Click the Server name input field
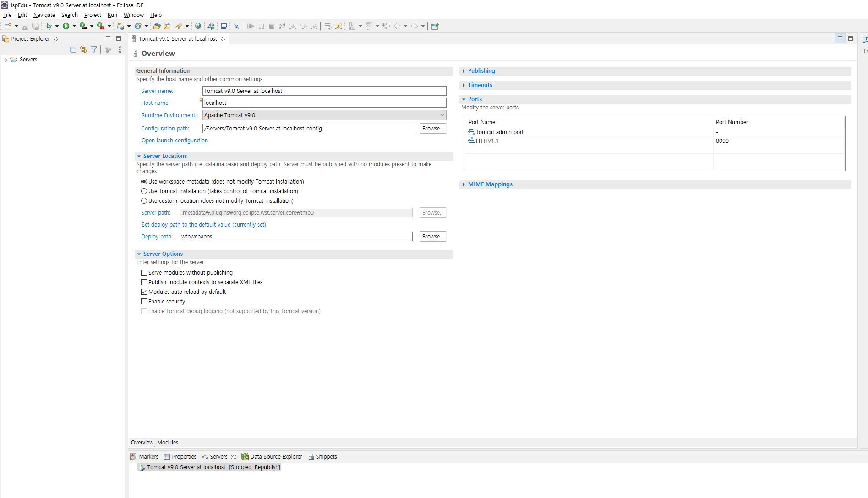Screen dimensions: 868x498 click(x=324, y=91)
